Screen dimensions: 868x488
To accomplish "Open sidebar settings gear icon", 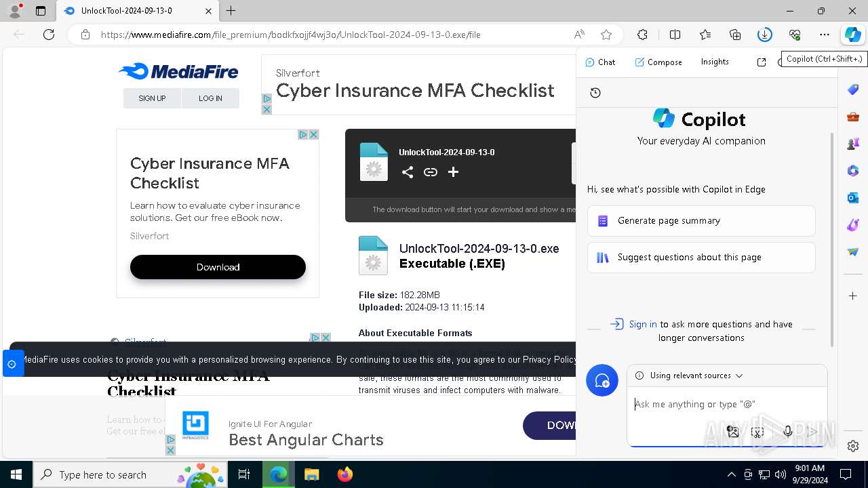I will coord(853,446).
